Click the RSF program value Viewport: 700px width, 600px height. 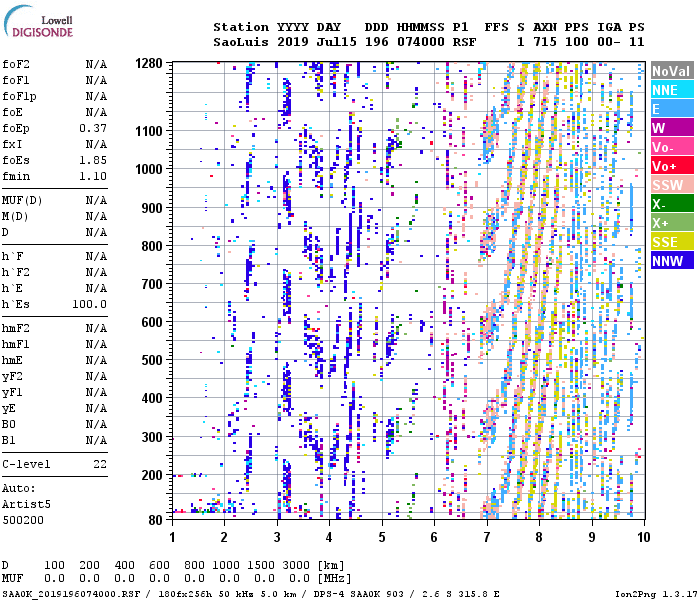[465, 42]
